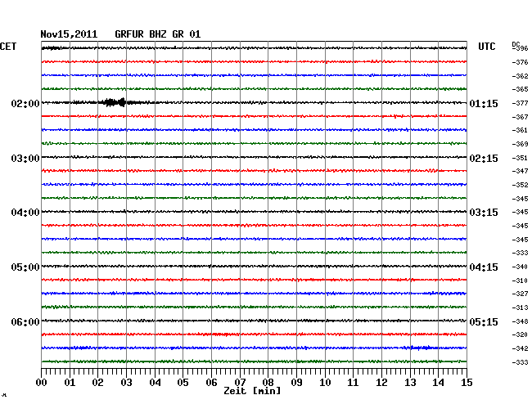Select minute tick label 05 on x-axis

(183, 383)
